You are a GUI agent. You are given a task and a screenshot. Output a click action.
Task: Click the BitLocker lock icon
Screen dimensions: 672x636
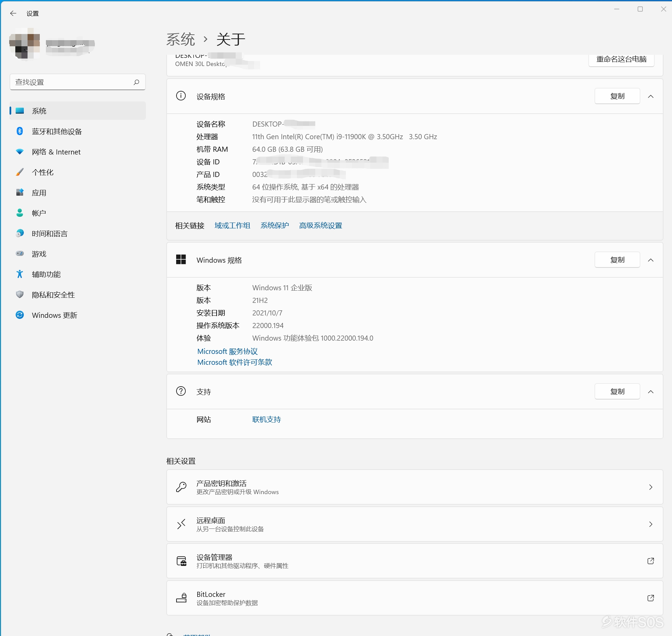coord(181,598)
